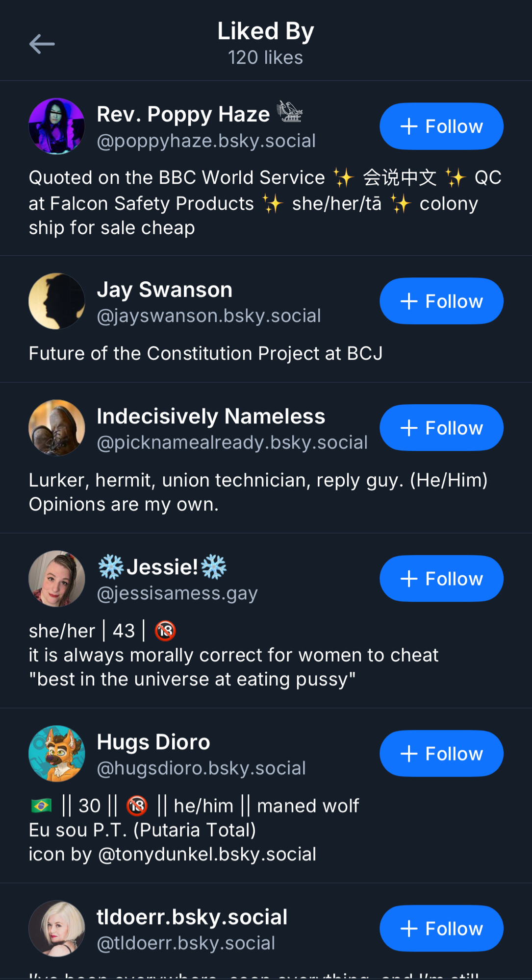
Task: Tap Hugs Dioro's maned wolf avatar
Action: (57, 754)
